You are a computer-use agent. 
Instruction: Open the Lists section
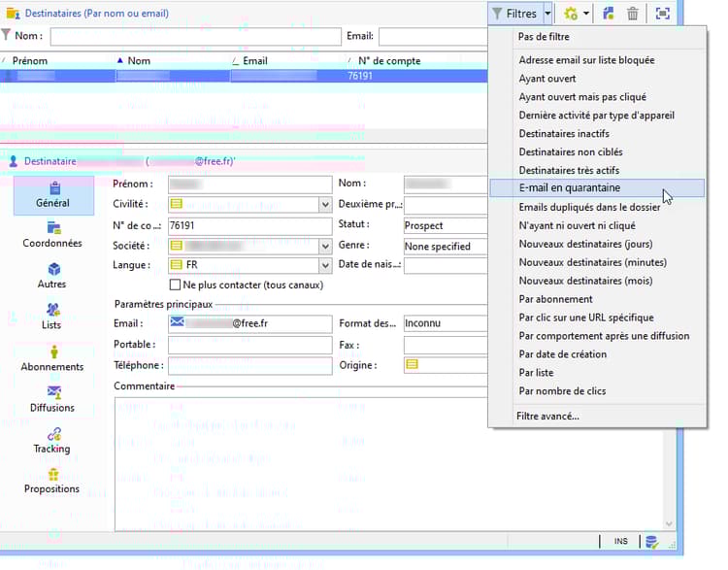pos(52,317)
